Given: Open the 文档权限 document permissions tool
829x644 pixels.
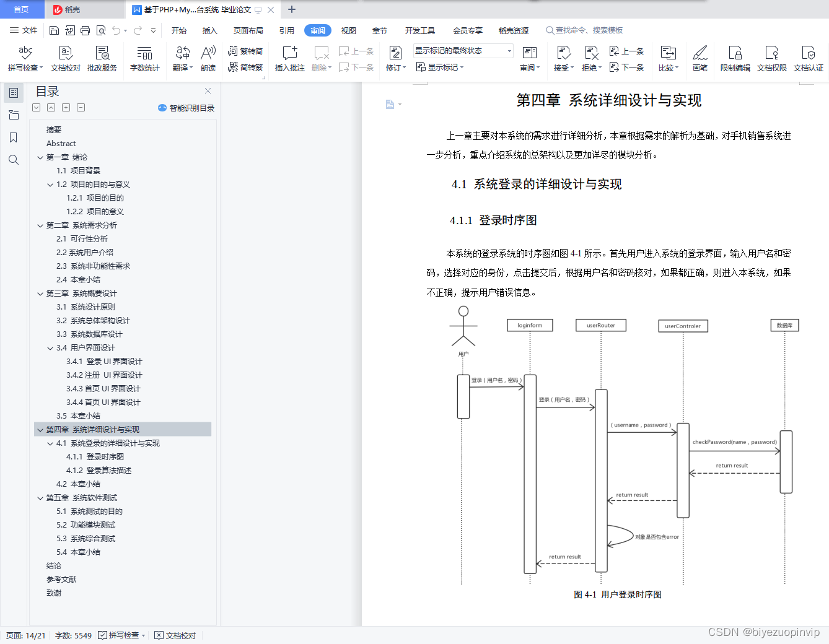Looking at the screenshot, I should pos(771,59).
